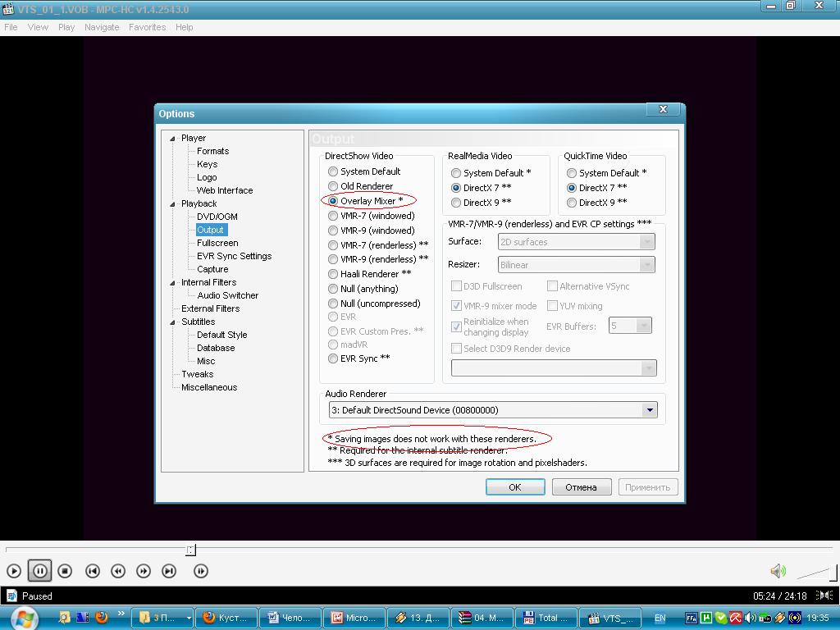840x630 pixels.
Task: Collapse the Subtitles tree node
Action: point(172,322)
